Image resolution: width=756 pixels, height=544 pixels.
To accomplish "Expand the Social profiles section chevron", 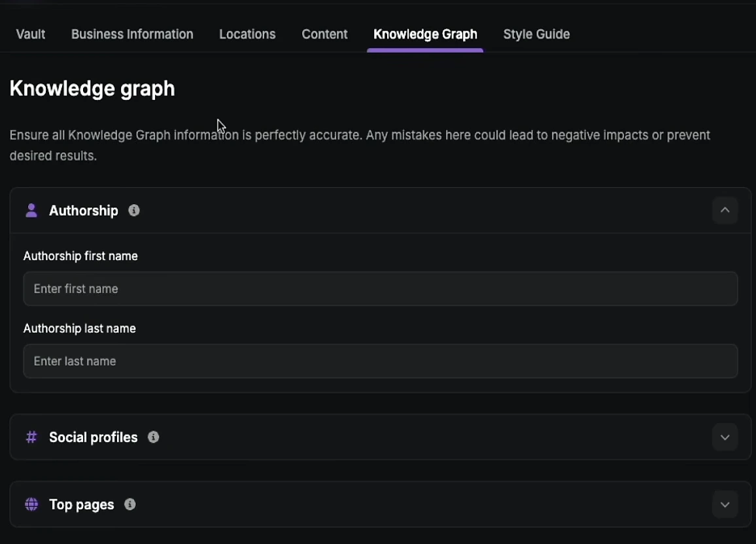I will click(725, 437).
